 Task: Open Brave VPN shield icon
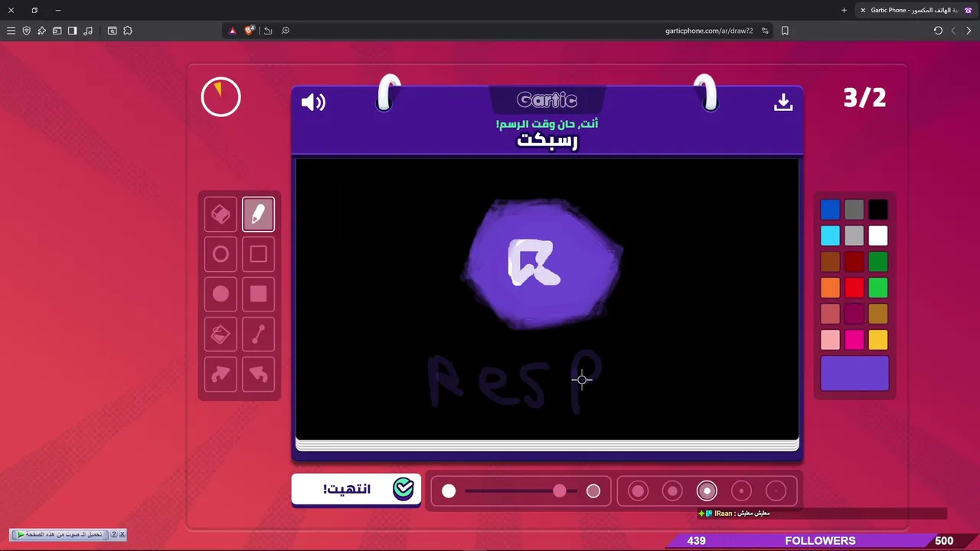pos(26,31)
